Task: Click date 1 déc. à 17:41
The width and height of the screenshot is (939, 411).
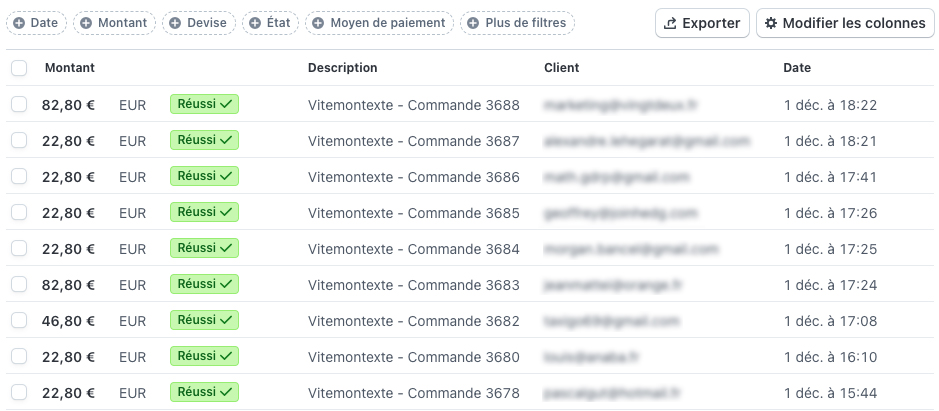Action: pos(830,177)
